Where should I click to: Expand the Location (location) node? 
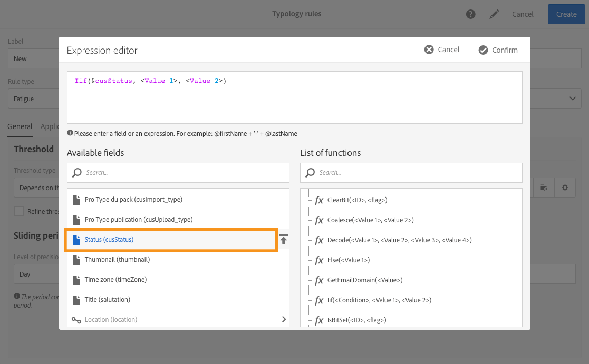pos(284,319)
